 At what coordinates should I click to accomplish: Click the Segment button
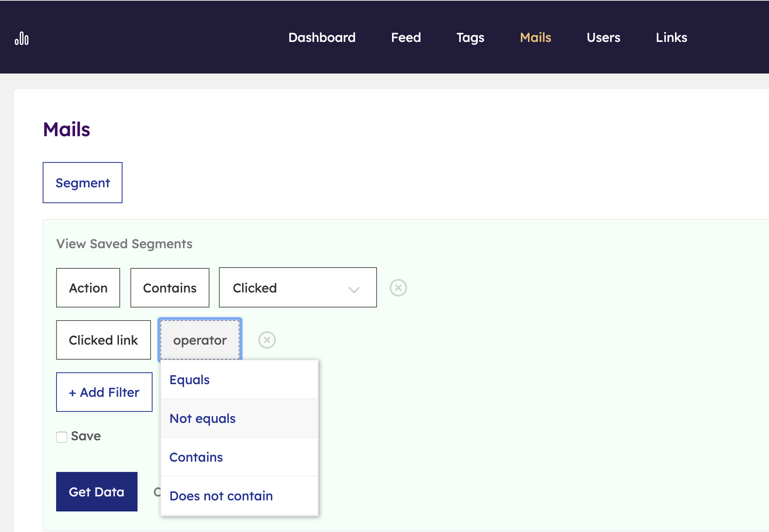point(83,183)
